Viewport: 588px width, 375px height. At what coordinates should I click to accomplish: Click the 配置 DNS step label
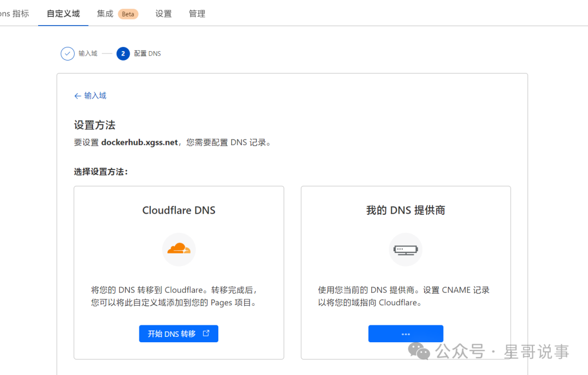tap(148, 53)
